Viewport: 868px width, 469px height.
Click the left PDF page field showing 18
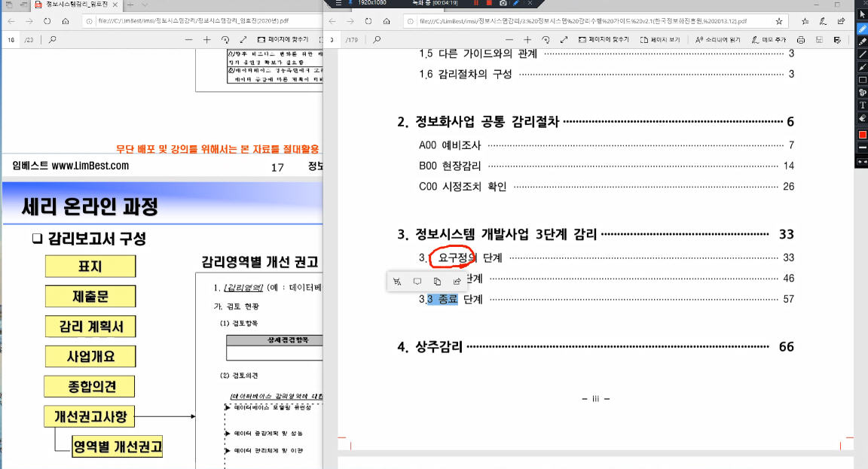11,40
